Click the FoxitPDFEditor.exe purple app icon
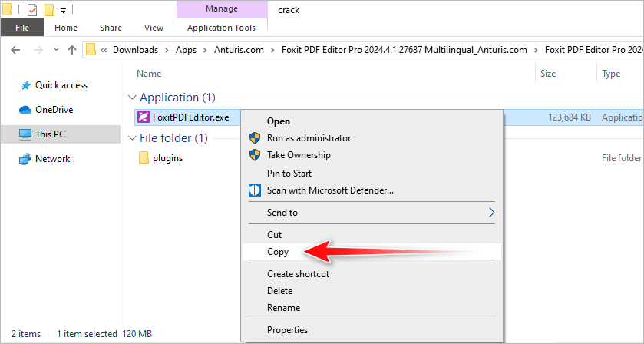 pyautogui.click(x=144, y=117)
